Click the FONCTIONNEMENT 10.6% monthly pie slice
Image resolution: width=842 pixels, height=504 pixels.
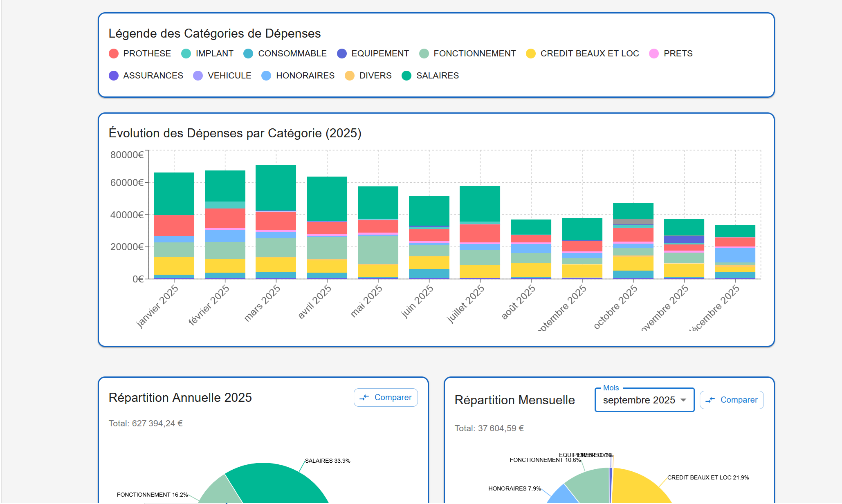[591, 486]
